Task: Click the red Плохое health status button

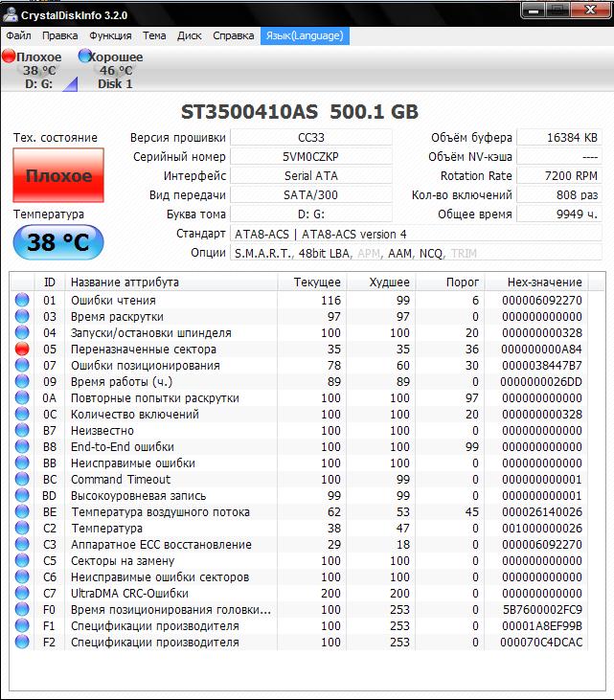Action: point(58,175)
